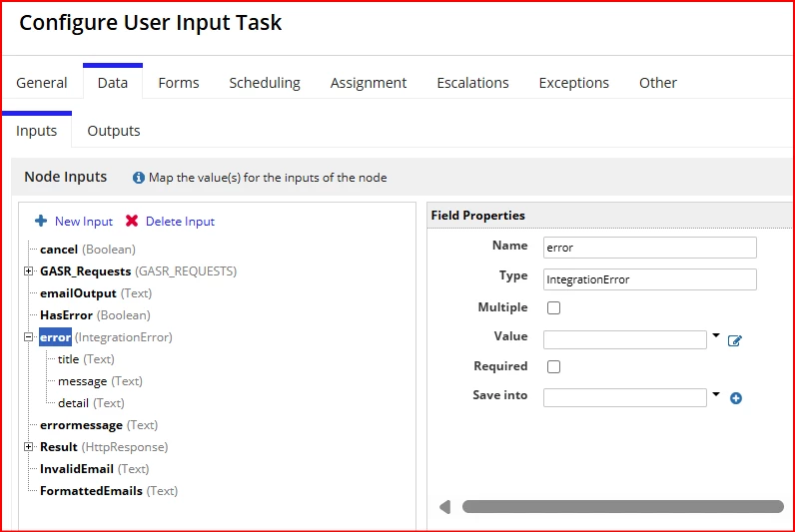Click the horizontal scrollbar thumb
The height and width of the screenshot is (532, 795).
(623, 507)
